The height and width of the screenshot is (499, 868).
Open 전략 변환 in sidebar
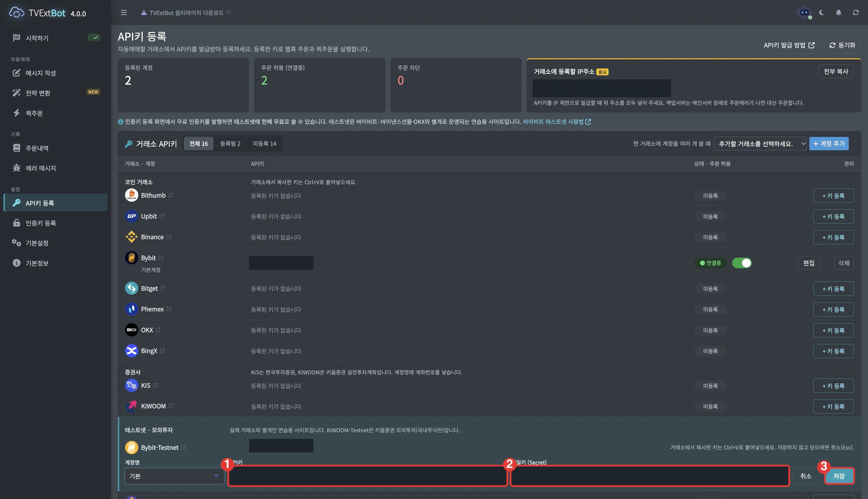tap(56, 93)
